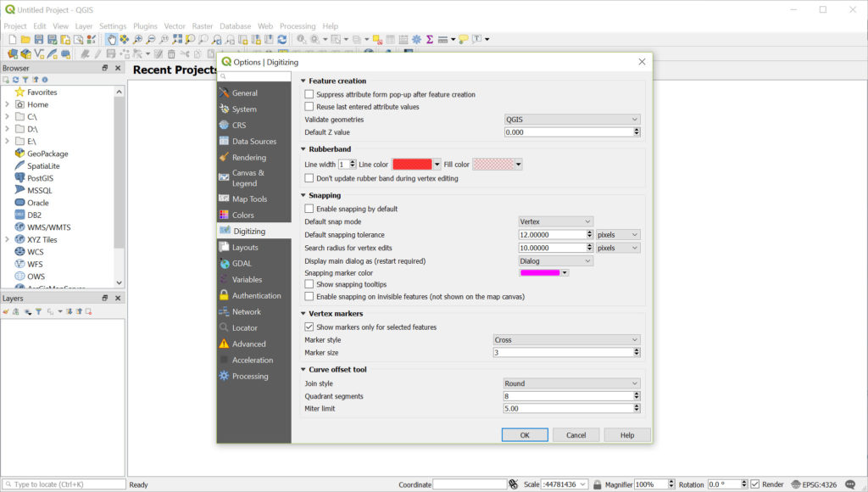Image resolution: width=868 pixels, height=492 pixels.
Task: Collapse the Snapping section
Action: click(303, 196)
